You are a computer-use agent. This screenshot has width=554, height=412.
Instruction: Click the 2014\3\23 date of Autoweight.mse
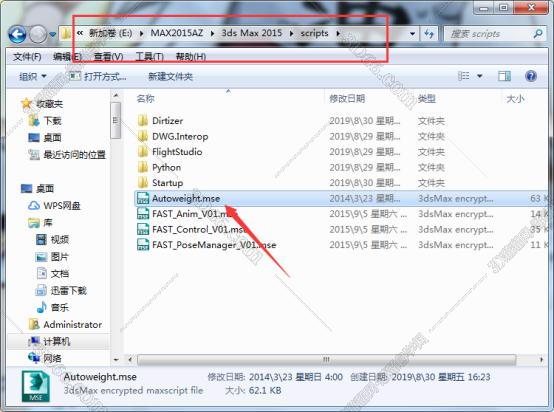pyautogui.click(x=365, y=199)
